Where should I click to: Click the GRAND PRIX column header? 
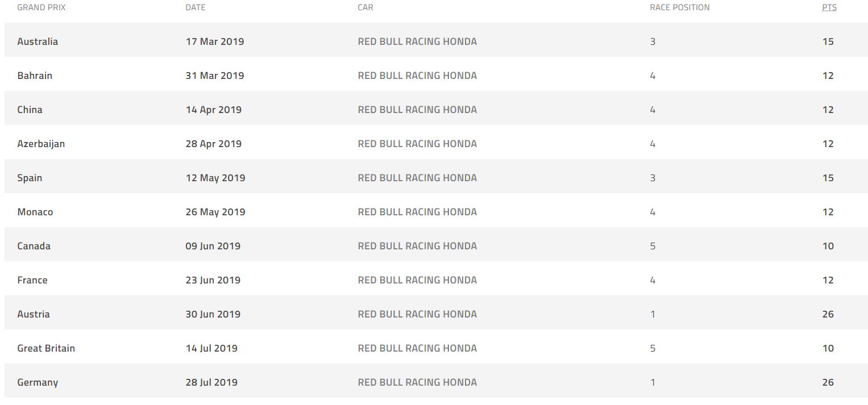point(41,7)
